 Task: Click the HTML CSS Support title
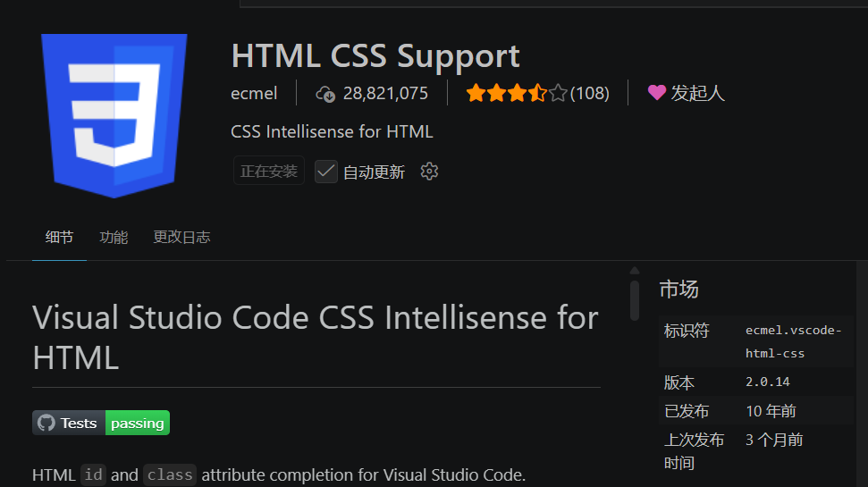point(375,56)
